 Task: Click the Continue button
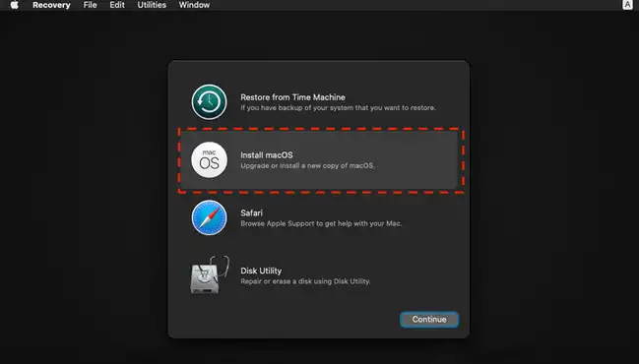(429, 319)
